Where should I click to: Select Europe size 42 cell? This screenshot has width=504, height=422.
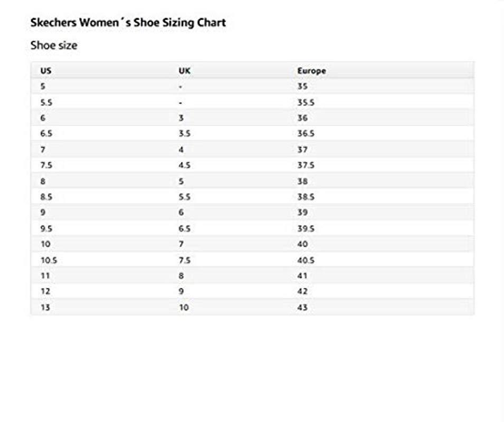pyautogui.click(x=302, y=291)
